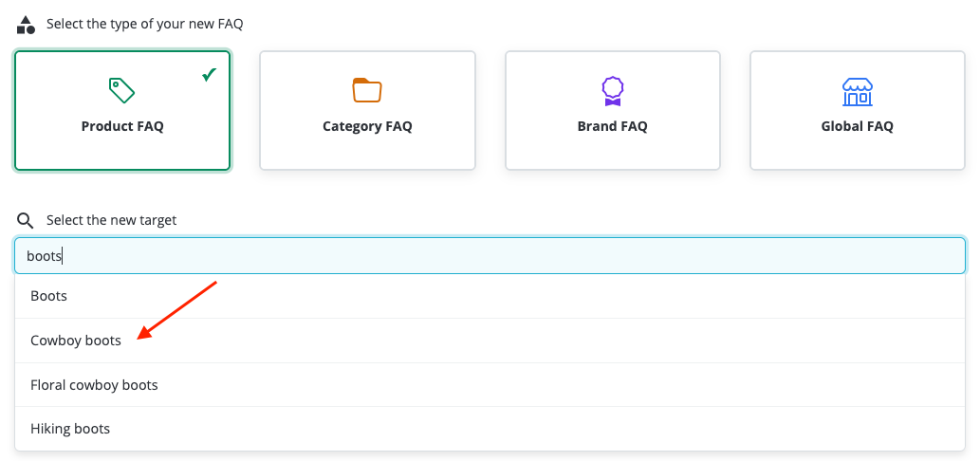This screenshot has width=980, height=461.
Task: Click the blue storefront icon
Action: (857, 91)
